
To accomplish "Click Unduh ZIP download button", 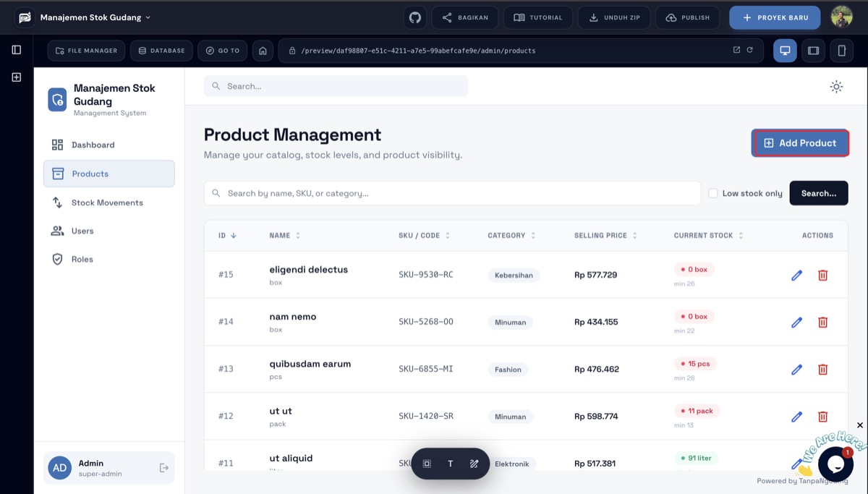I will tap(614, 17).
